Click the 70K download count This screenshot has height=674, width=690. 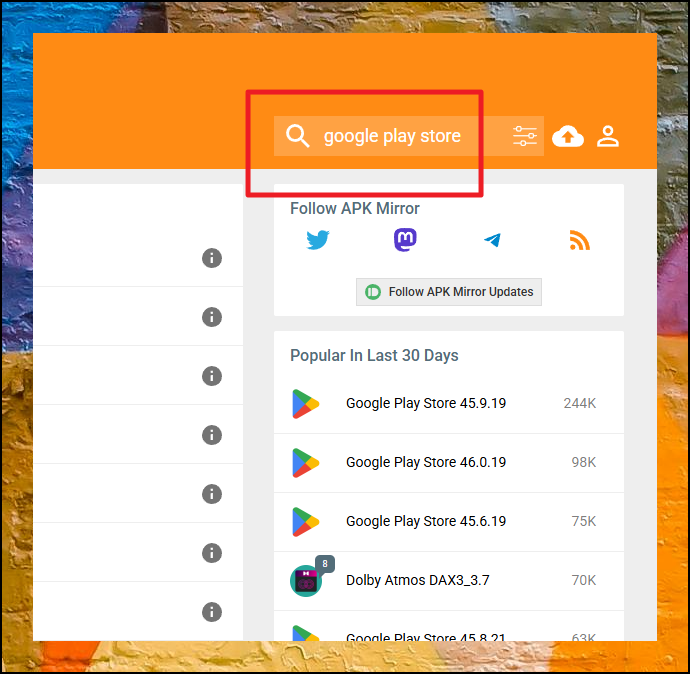[584, 580]
